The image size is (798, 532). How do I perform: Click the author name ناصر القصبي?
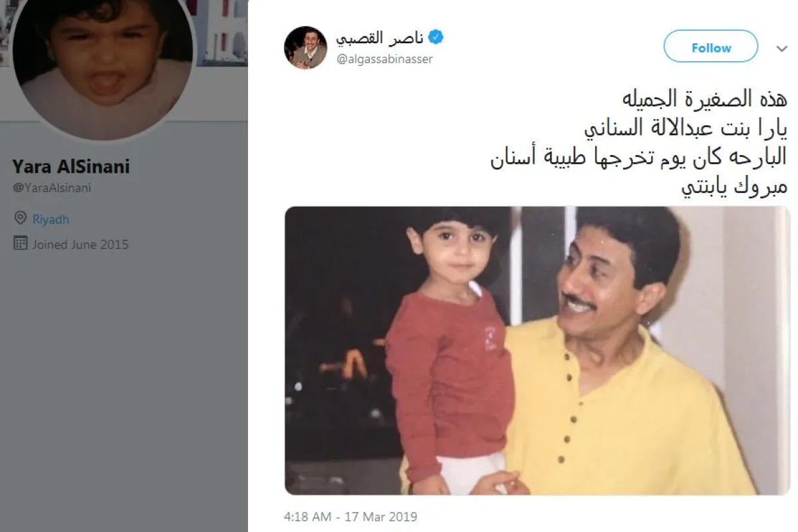[380, 37]
